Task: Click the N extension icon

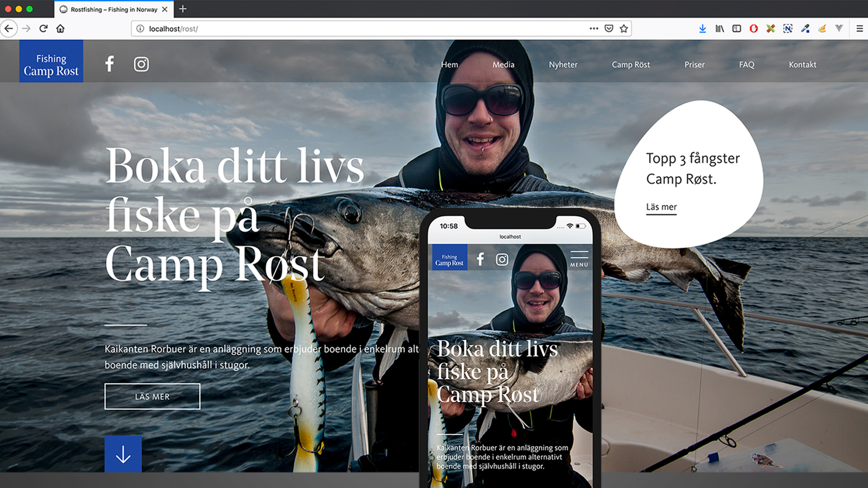Action: point(788,28)
